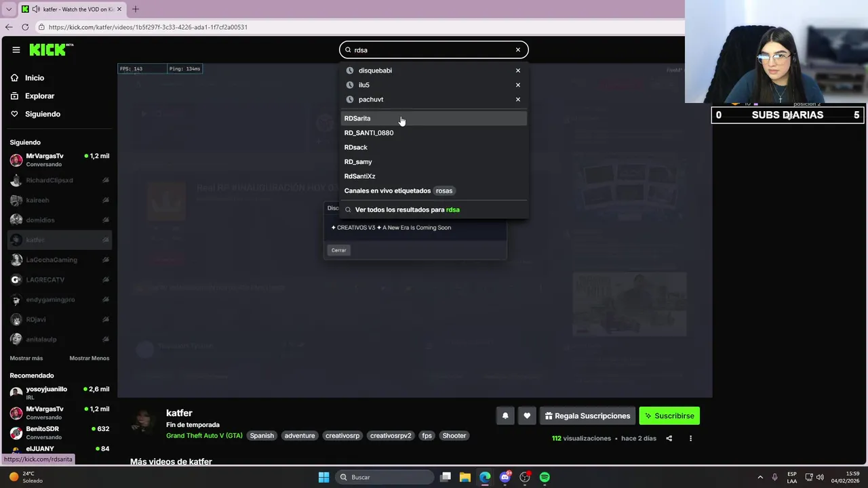
Task: Open the RdSantiXz suggestion
Action: click(x=433, y=176)
